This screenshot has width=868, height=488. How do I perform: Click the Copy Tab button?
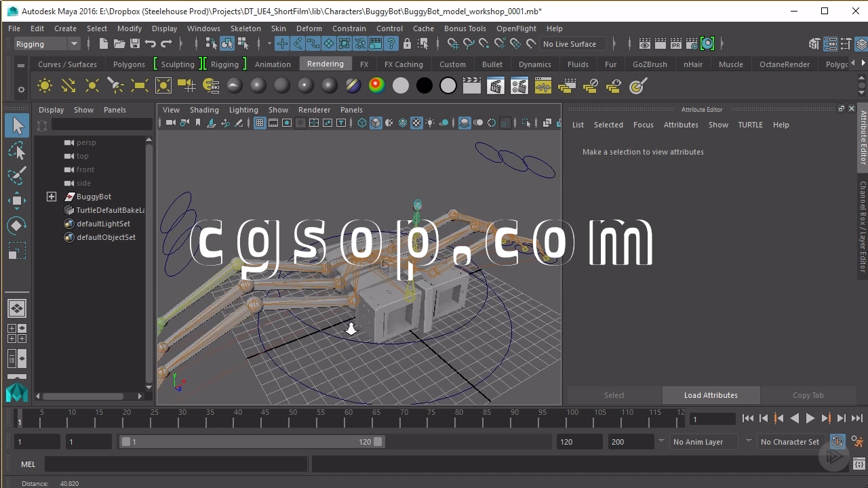pos(808,395)
